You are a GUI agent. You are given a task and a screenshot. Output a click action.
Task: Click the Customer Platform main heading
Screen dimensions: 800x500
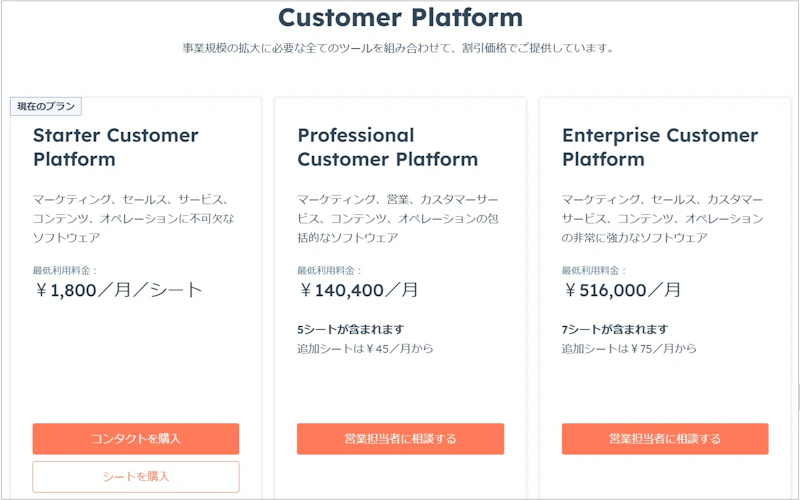pyautogui.click(x=401, y=17)
